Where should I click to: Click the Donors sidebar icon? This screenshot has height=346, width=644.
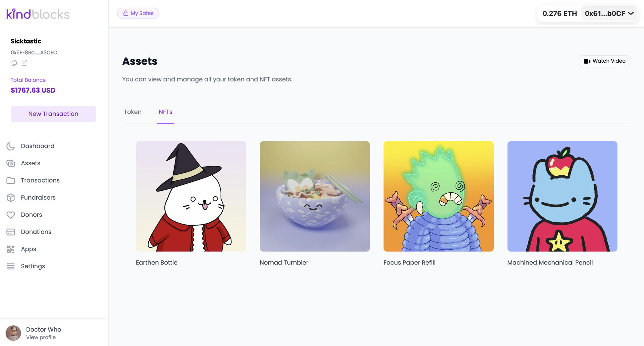pyautogui.click(x=10, y=215)
